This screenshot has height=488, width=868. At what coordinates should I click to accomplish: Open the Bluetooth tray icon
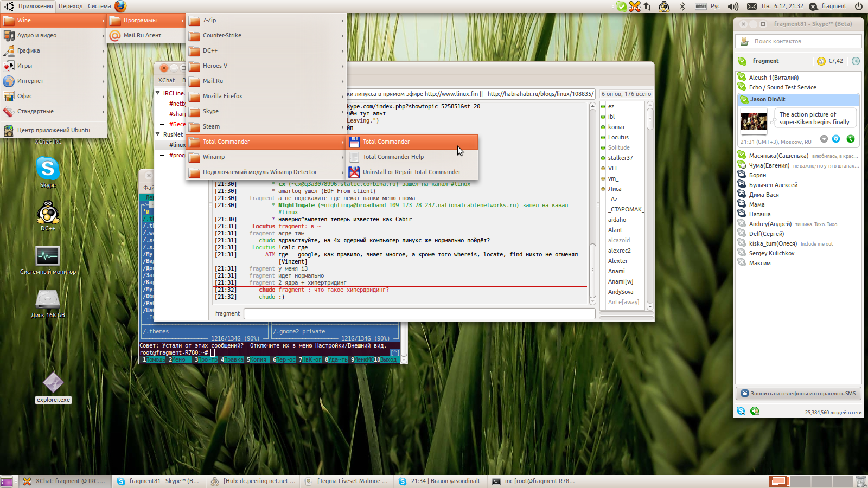pos(682,6)
